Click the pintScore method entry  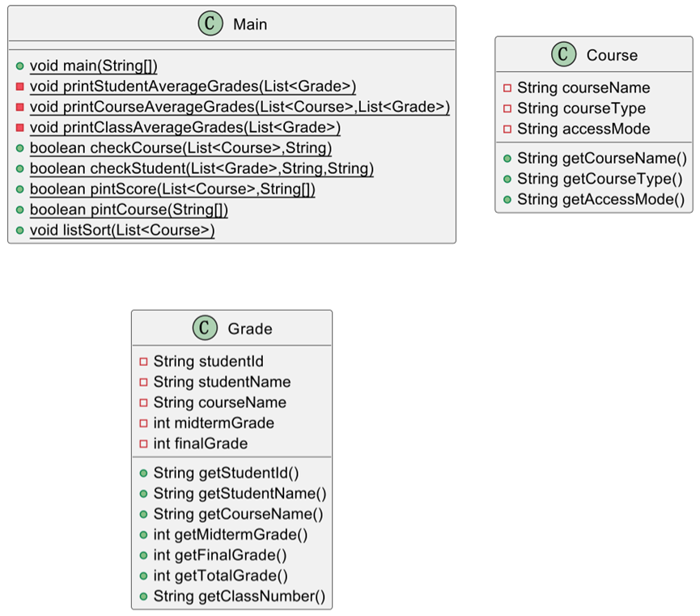(172, 189)
